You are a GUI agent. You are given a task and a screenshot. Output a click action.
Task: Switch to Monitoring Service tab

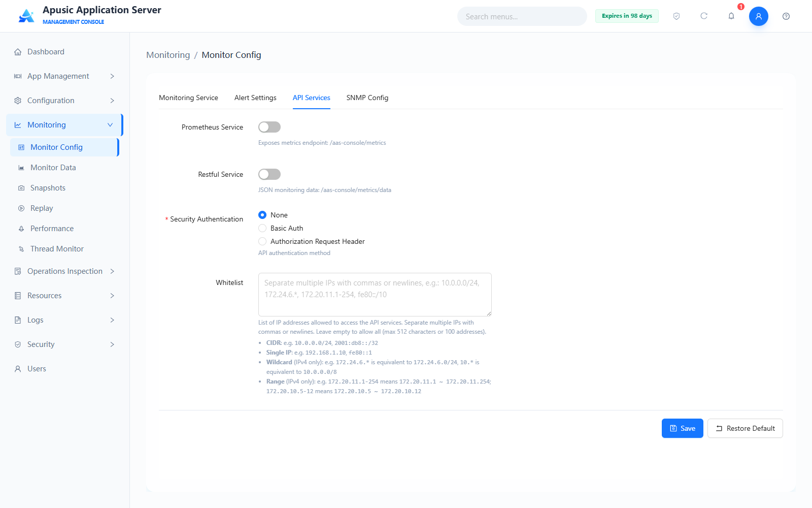tap(188, 98)
